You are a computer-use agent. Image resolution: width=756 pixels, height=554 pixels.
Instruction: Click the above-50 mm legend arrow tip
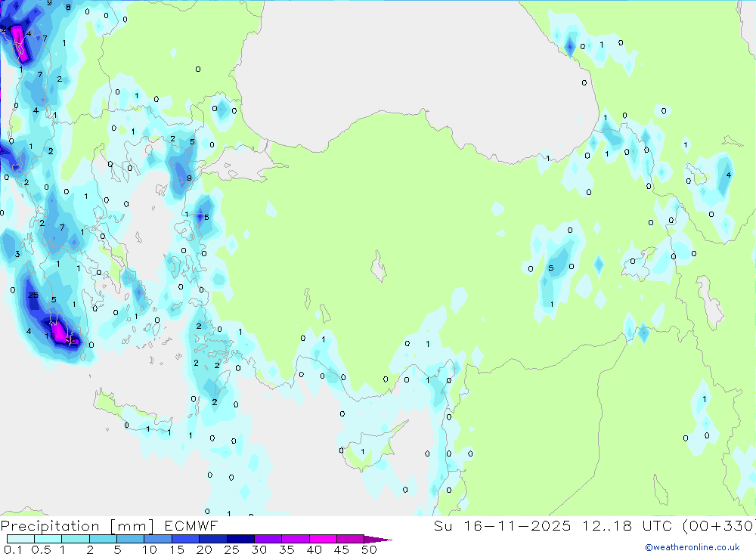[x=378, y=540]
